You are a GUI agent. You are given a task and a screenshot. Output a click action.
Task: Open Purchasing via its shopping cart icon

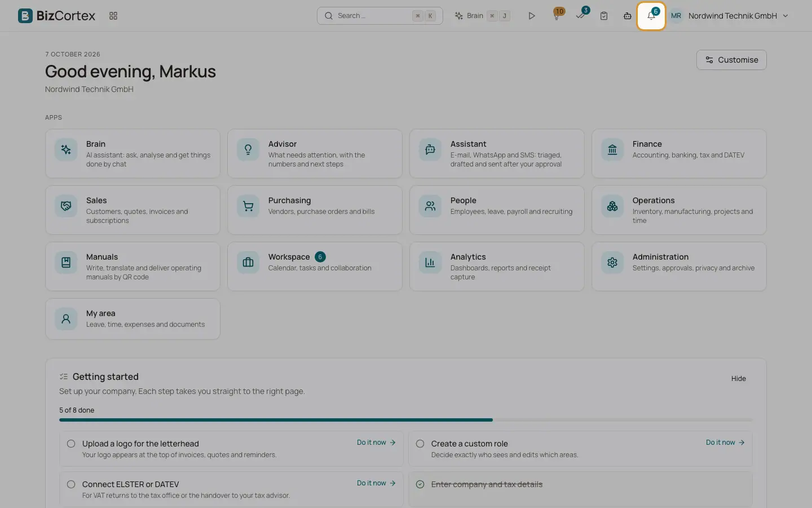click(248, 206)
